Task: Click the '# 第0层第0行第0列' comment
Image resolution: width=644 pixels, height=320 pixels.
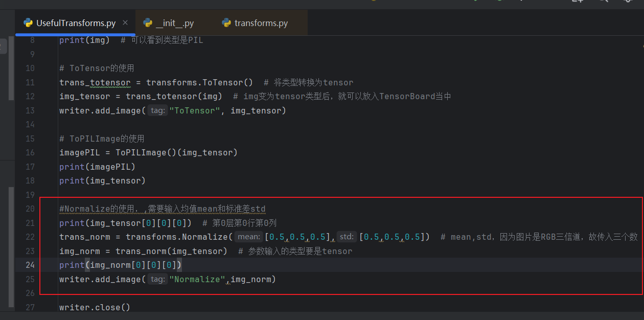Action: [240, 223]
